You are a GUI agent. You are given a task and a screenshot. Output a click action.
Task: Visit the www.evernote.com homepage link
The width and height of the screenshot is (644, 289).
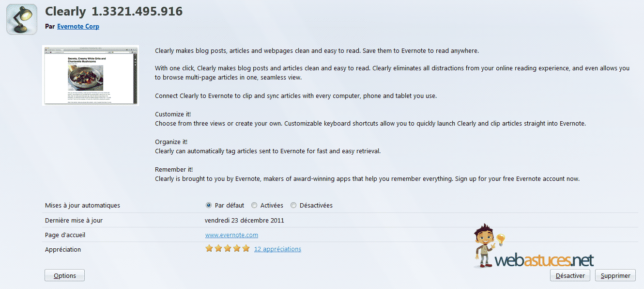pos(231,235)
